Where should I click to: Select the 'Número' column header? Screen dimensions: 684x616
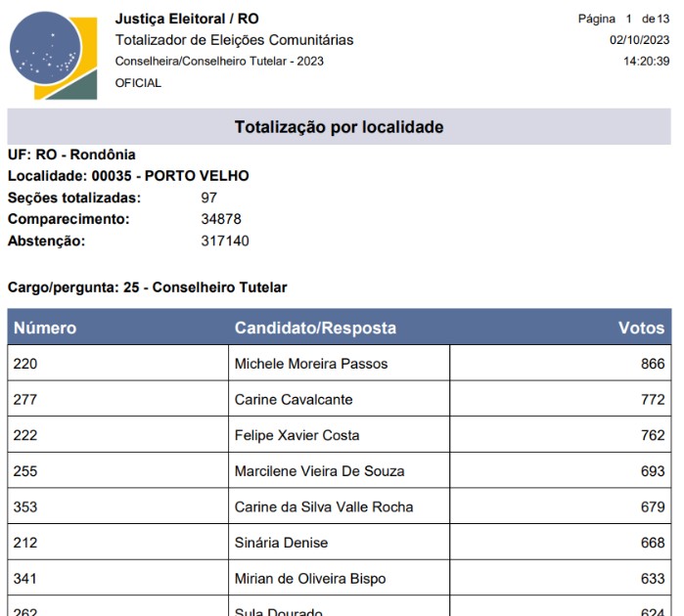(45, 329)
